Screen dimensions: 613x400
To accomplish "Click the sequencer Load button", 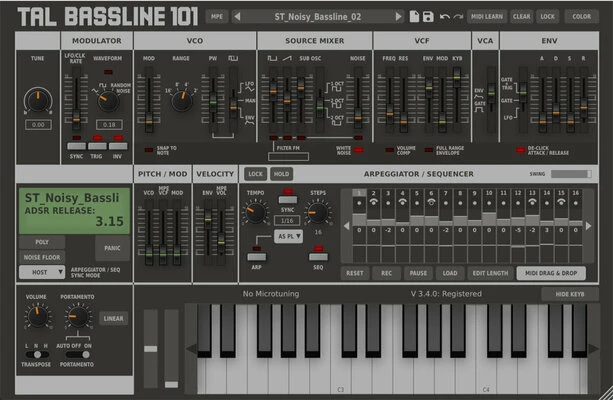I will [450, 273].
